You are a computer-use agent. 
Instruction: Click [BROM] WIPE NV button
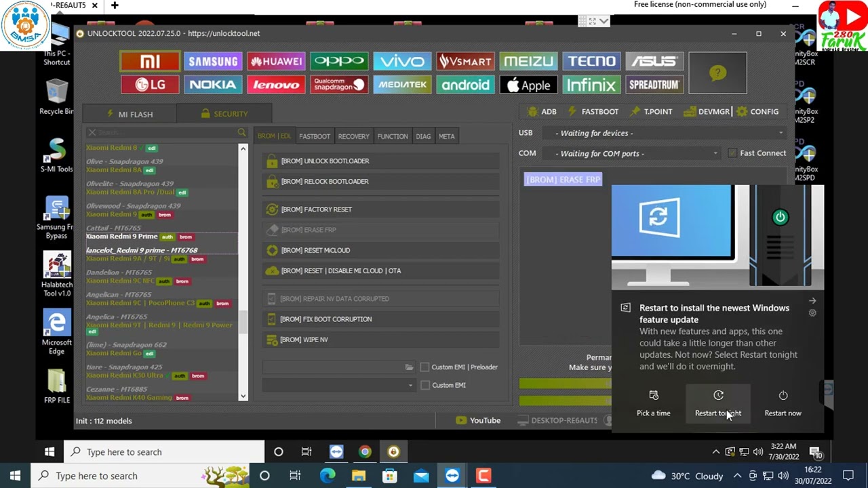[x=380, y=340]
